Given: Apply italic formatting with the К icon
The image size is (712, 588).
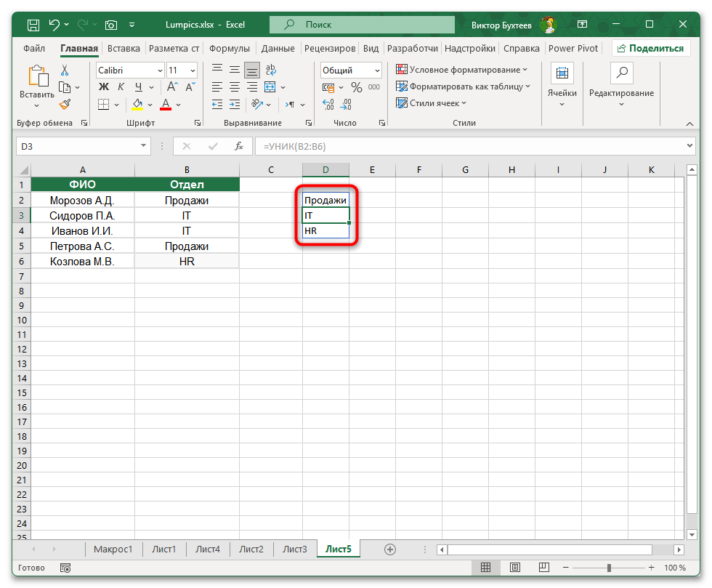Looking at the screenshot, I should tap(122, 86).
